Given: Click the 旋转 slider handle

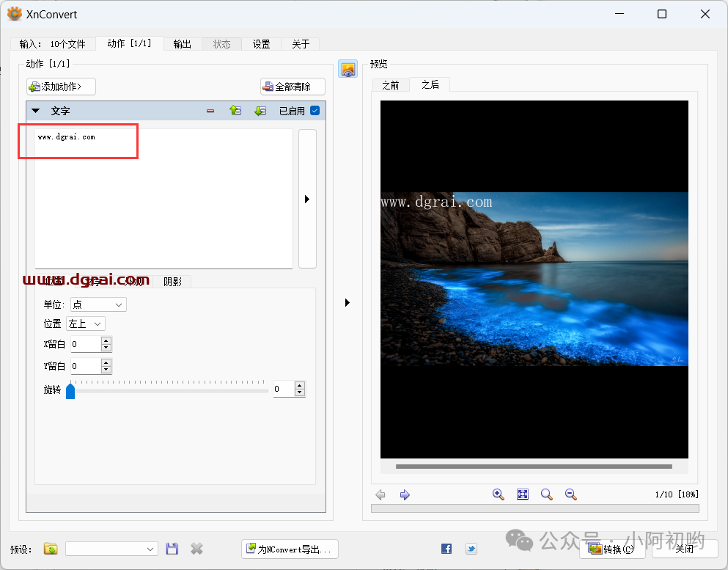Looking at the screenshot, I should tap(70, 391).
